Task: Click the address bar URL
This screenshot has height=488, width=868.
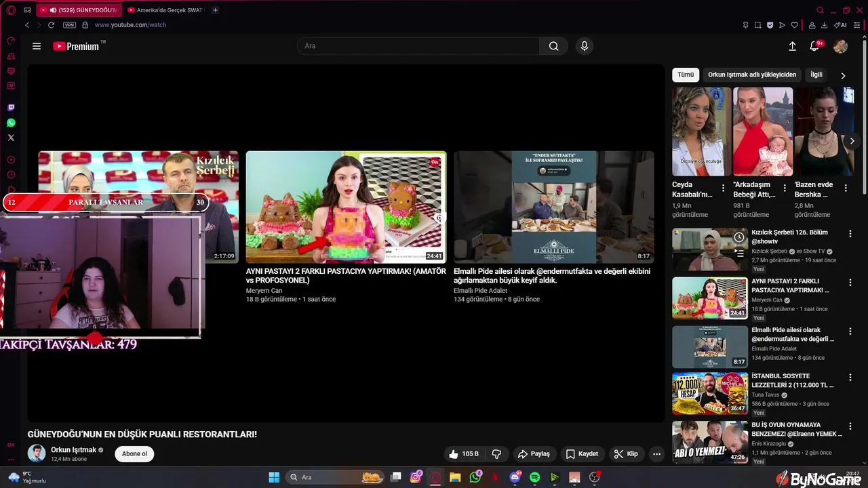Action: [130, 25]
